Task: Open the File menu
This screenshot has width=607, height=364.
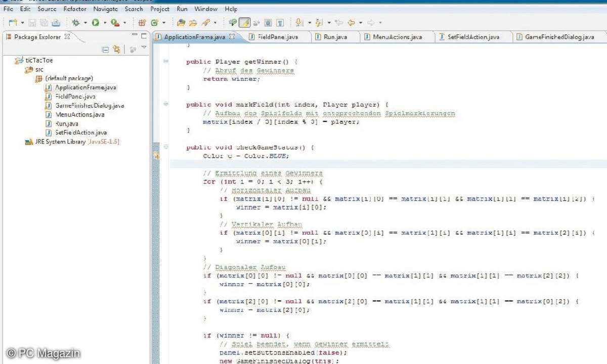Action: pos(8,9)
